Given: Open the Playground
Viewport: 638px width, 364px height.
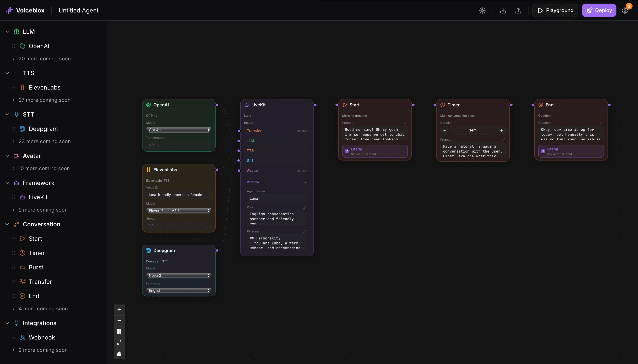Looking at the screenshot, I should pos(555,10).
